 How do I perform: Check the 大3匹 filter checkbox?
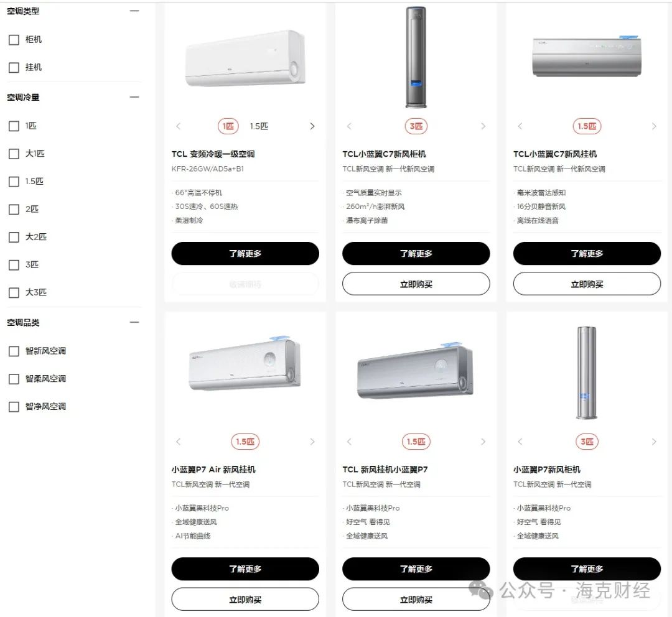coord(14,293)
